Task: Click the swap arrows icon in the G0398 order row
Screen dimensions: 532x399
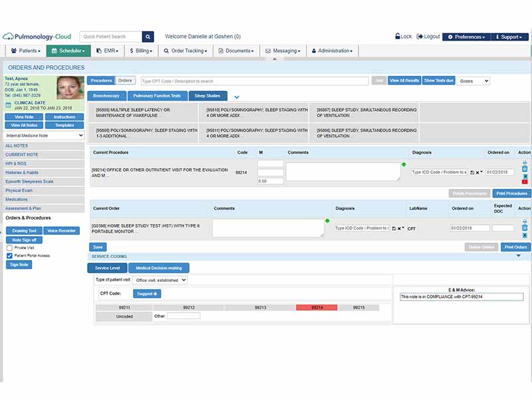Action: (525, 221)
